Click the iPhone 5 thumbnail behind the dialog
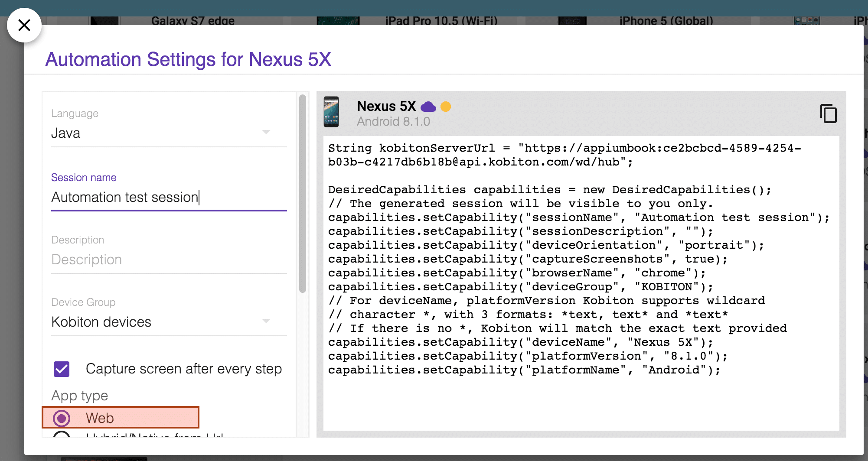868x461 pixels. coord(572,21)
